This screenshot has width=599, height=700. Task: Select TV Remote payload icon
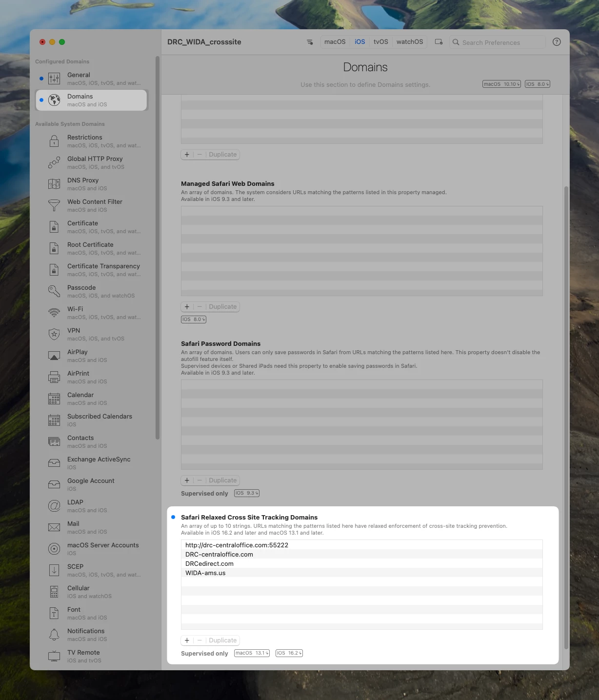pos(54,656)
